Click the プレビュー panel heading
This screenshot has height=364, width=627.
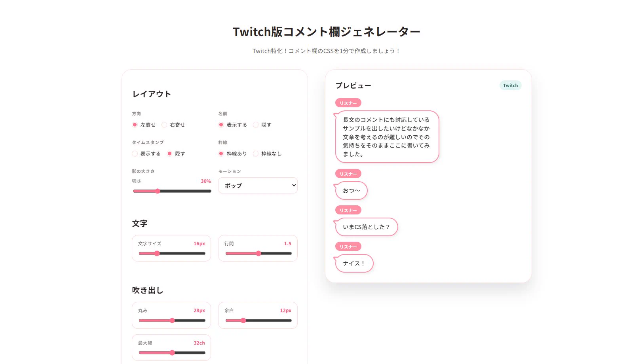coord(353,86)
